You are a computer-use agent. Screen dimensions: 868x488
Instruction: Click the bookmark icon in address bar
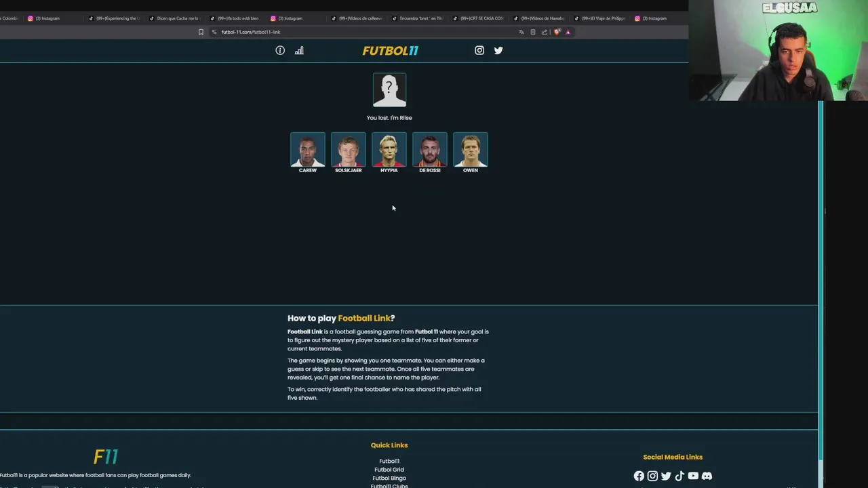201,32
